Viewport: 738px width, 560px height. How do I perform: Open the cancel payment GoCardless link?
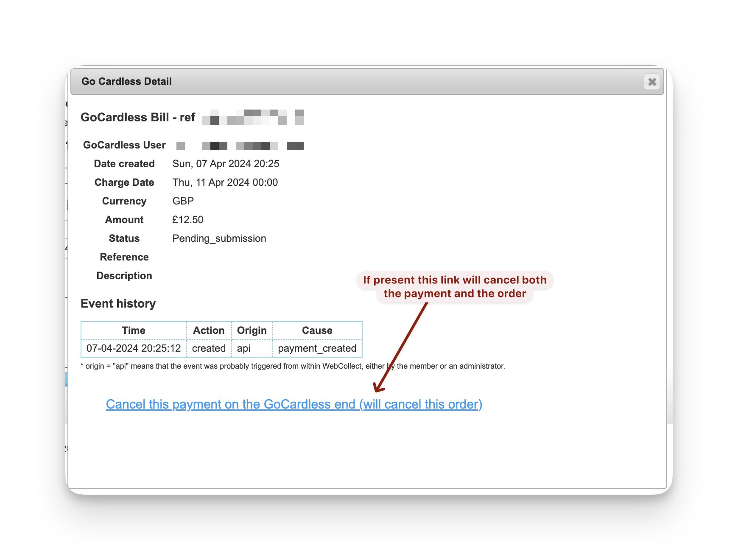click(294, 404)
